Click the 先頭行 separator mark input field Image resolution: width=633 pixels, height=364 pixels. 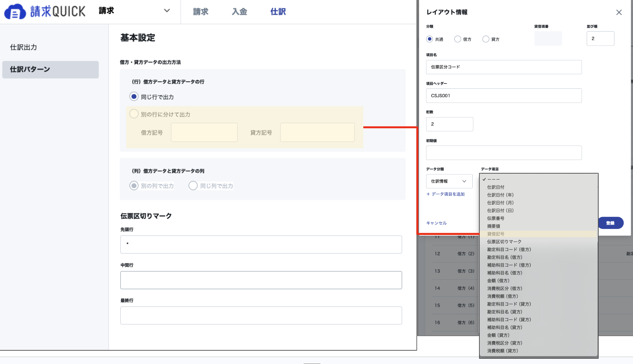[261, 244]
